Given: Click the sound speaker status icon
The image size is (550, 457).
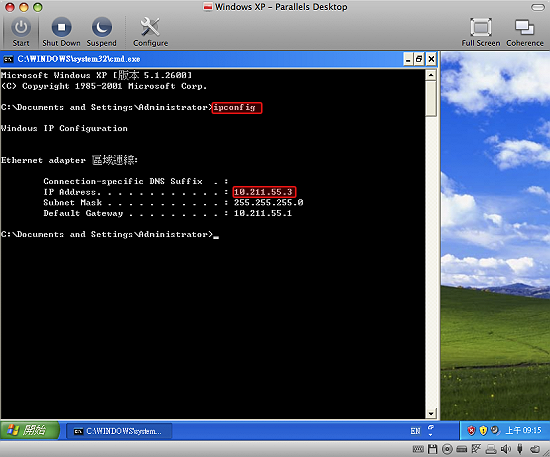Looking at the screenshot, I should pos(505,449).
